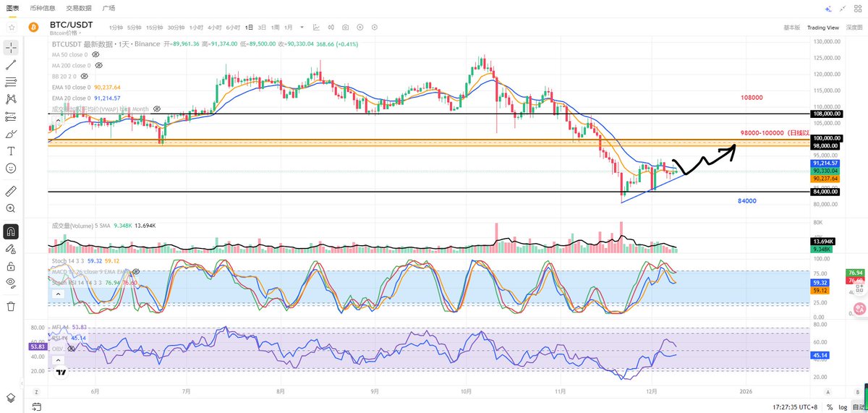This screenshot has width=868, height=413.
Task: Select the 1月 interval
Action: point(288,27)
